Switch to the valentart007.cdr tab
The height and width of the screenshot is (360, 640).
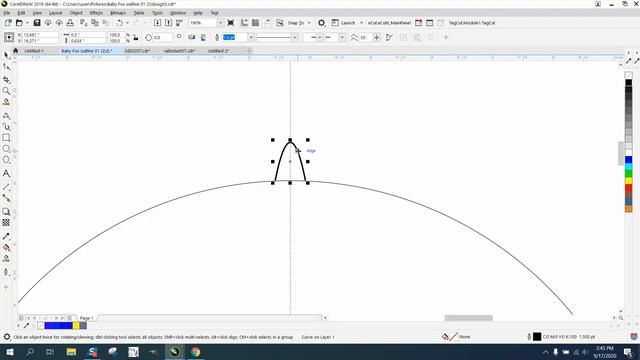tap(179, 51)
